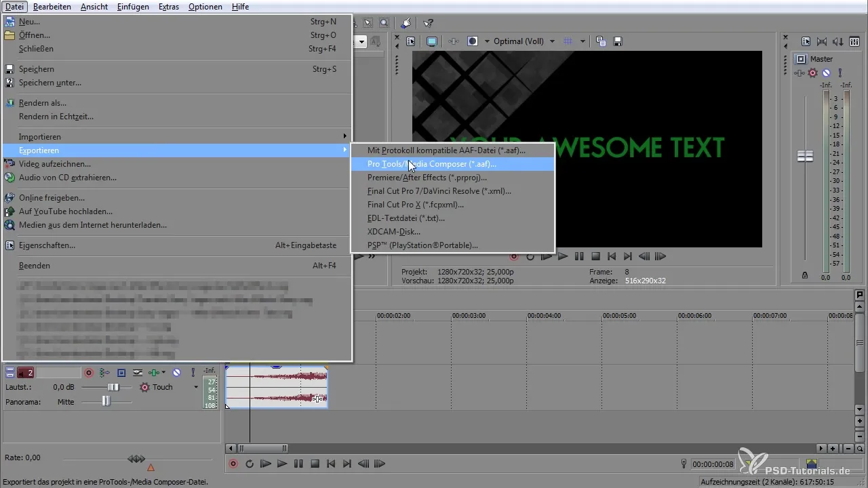Click the What's This help icon
This screenshot has width=868, height=488.
point(428,22)
